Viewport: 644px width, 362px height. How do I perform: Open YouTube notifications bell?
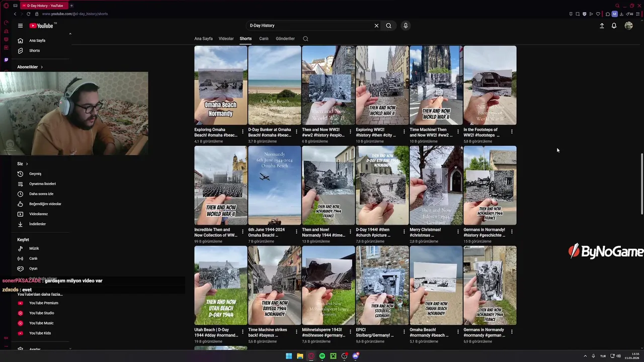614,26
